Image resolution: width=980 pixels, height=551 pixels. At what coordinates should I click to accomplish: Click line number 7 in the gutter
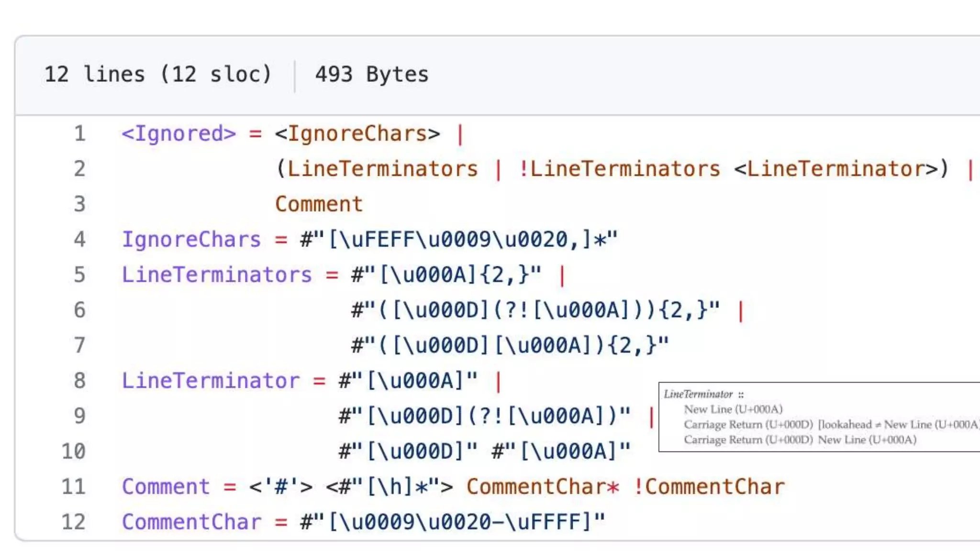coord(79,345)
